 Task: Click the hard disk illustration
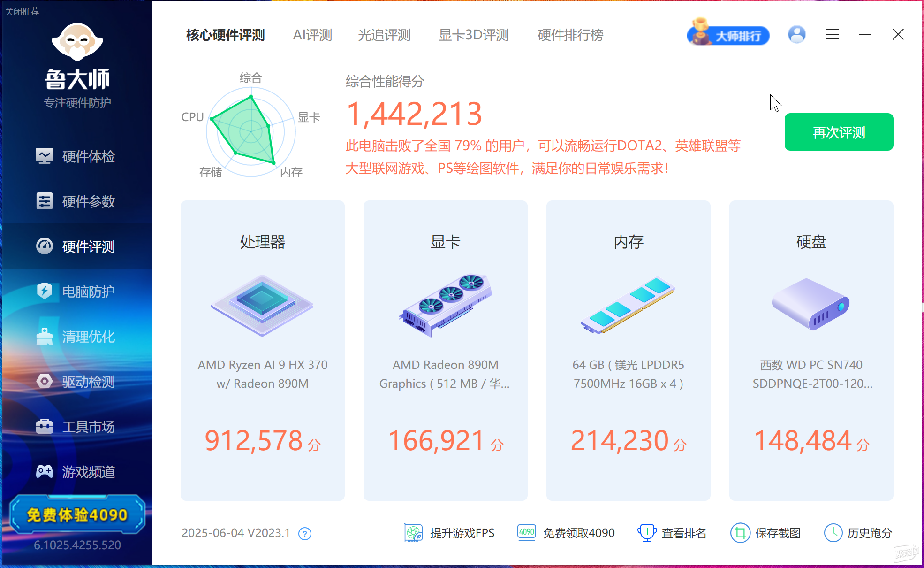click(811, 304)
